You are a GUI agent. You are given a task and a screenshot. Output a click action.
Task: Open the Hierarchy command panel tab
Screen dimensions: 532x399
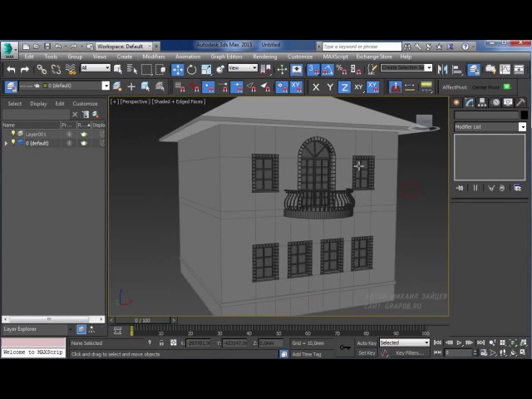483,102
